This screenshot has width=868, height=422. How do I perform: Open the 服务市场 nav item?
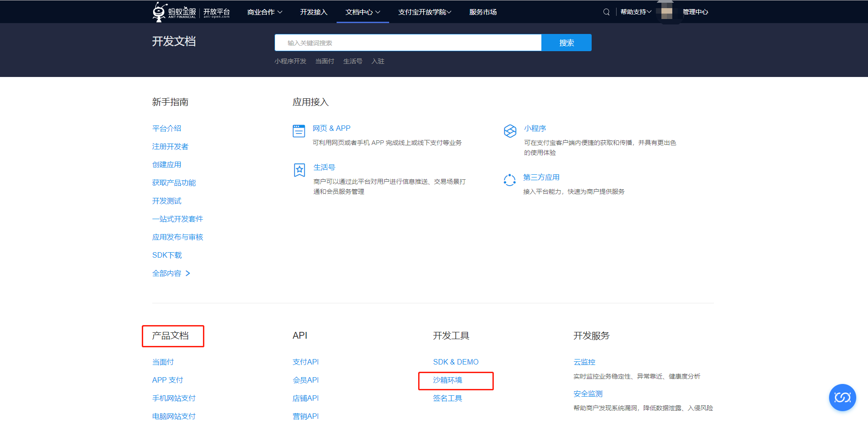pyautogui.click(x=483, y=12)
